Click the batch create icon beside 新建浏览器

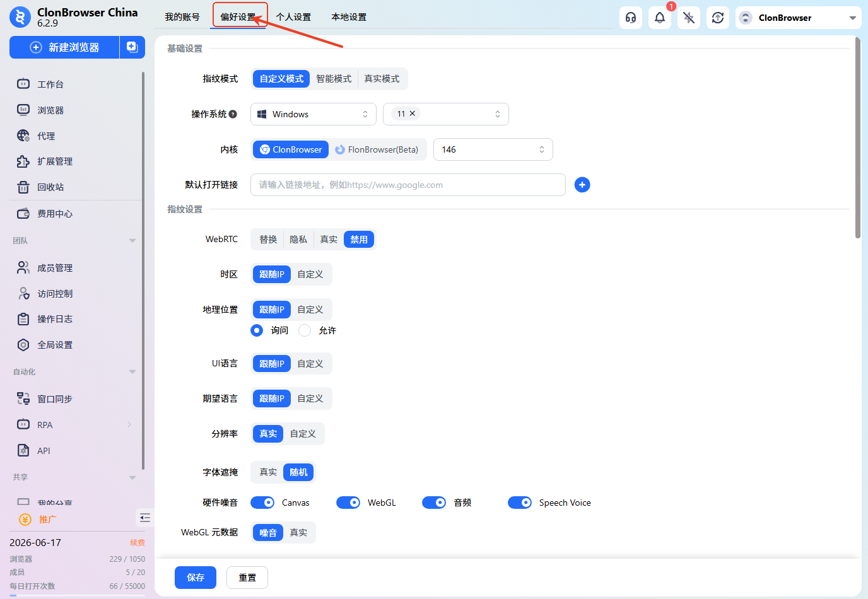pos(132,47)
